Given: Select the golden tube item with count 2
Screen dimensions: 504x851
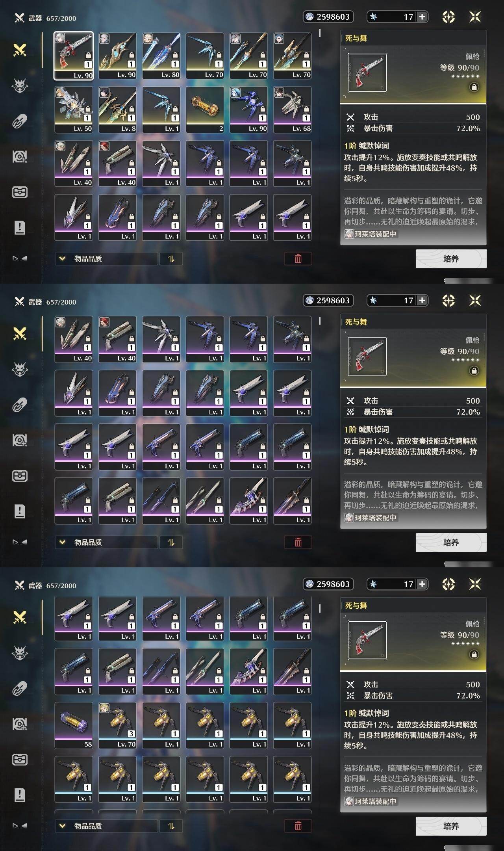Looking at the screenshot, I should (205, 110).
